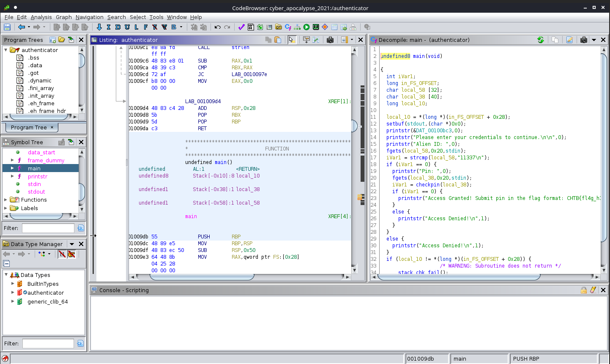Open the bookmark type dropdown arrow next to B

click(181, 27)
